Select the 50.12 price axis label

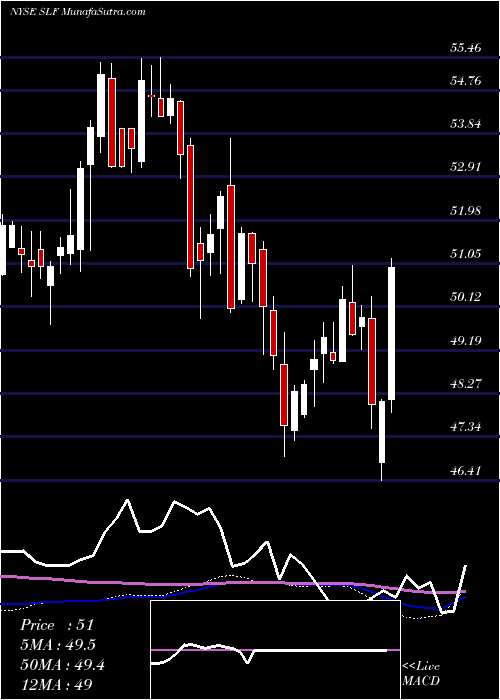[466, 296]
